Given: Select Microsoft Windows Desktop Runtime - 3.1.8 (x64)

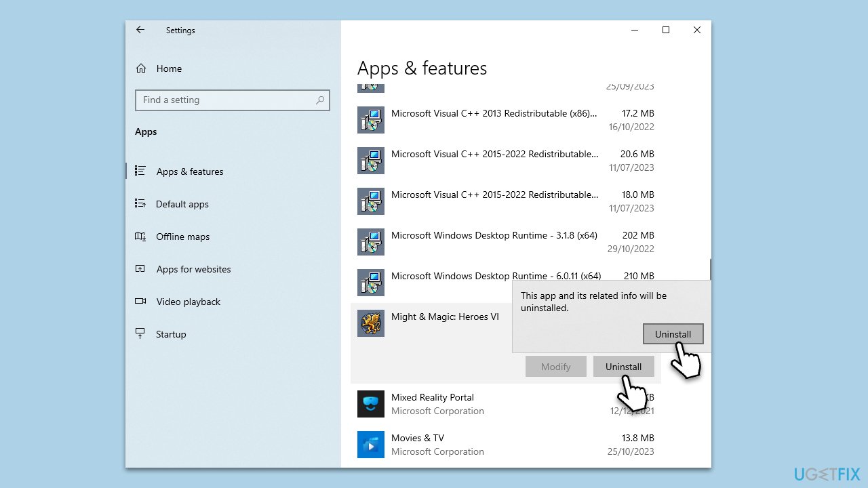Looking at the screenshot, I should click(494, 235).
